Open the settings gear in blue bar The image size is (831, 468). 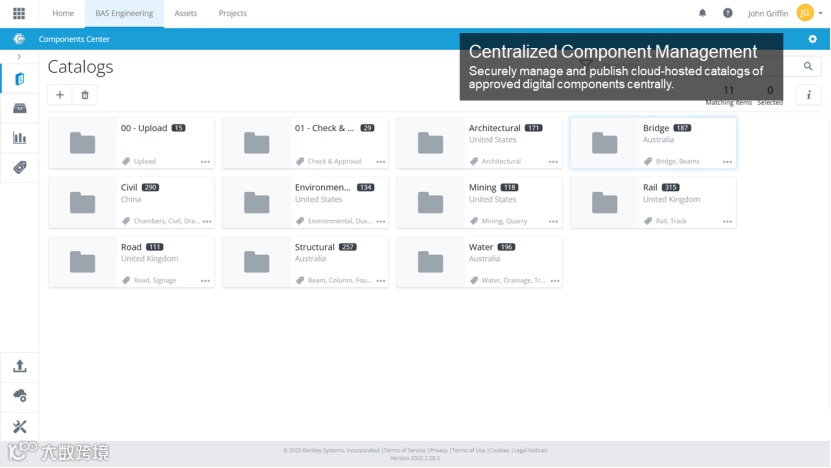pyautogui.click(x=812, y=39)
